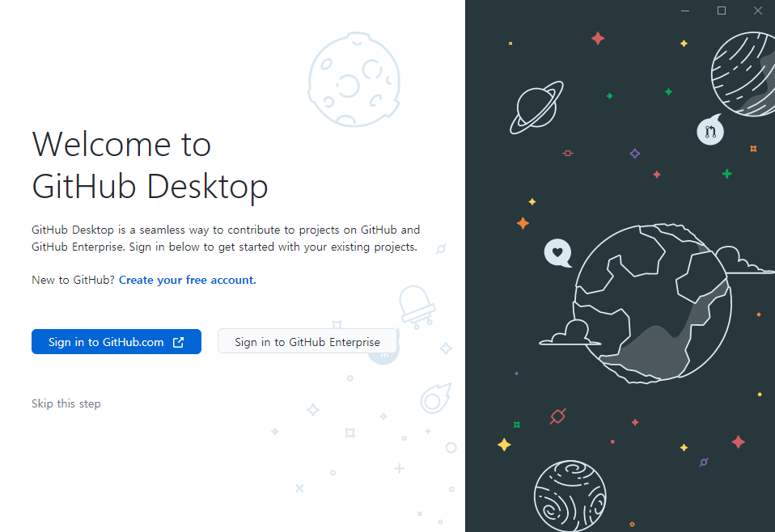The image size is (775, 532).
Task: Click Skip this step link
Action: 66,403
